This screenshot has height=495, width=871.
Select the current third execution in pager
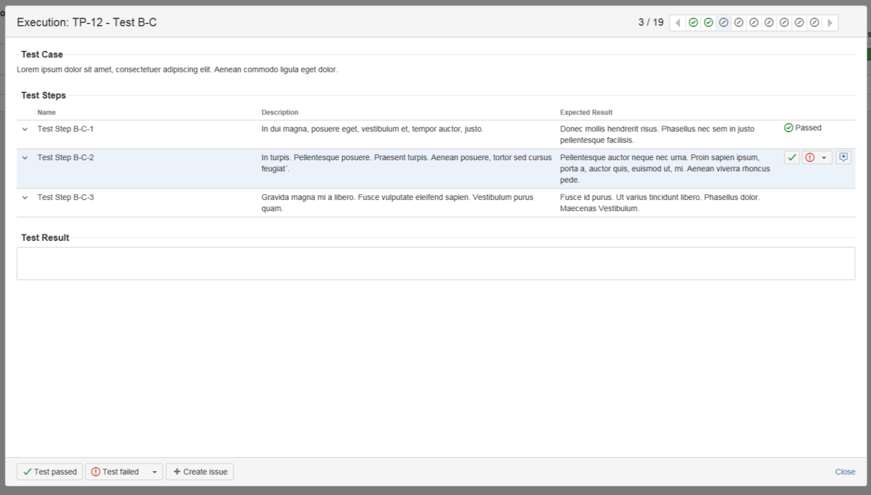click(724, 22)
